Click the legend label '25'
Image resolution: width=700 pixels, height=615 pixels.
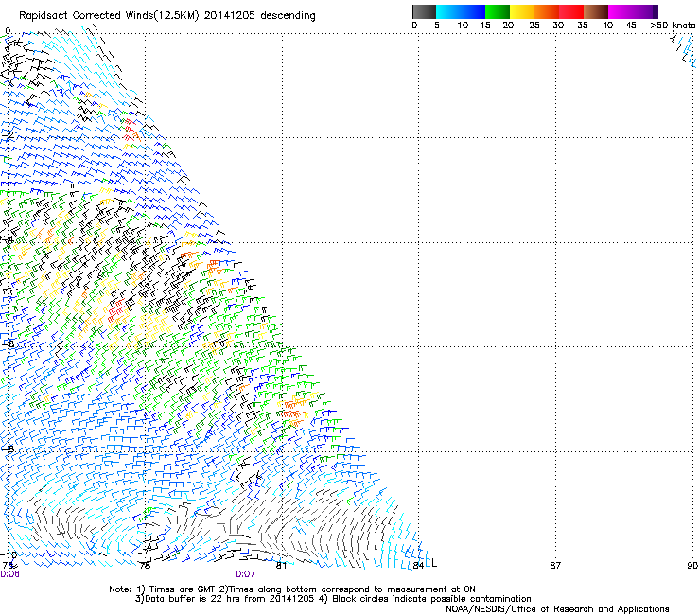pyautogui.click(x=534, y=26)
